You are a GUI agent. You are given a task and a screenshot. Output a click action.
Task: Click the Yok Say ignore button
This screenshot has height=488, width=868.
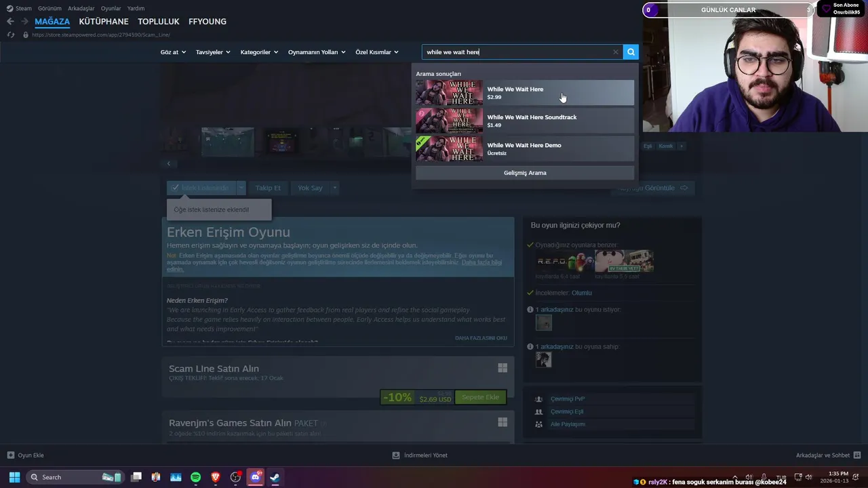310,188
